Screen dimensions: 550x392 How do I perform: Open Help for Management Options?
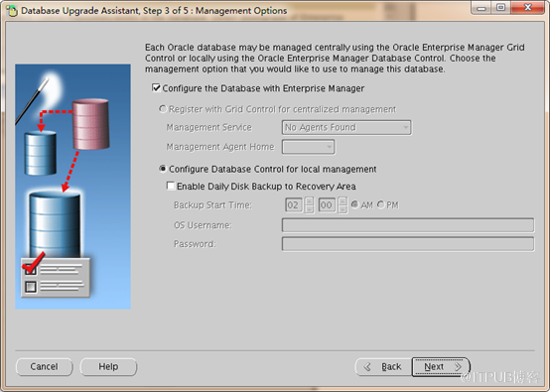point(108,367)
